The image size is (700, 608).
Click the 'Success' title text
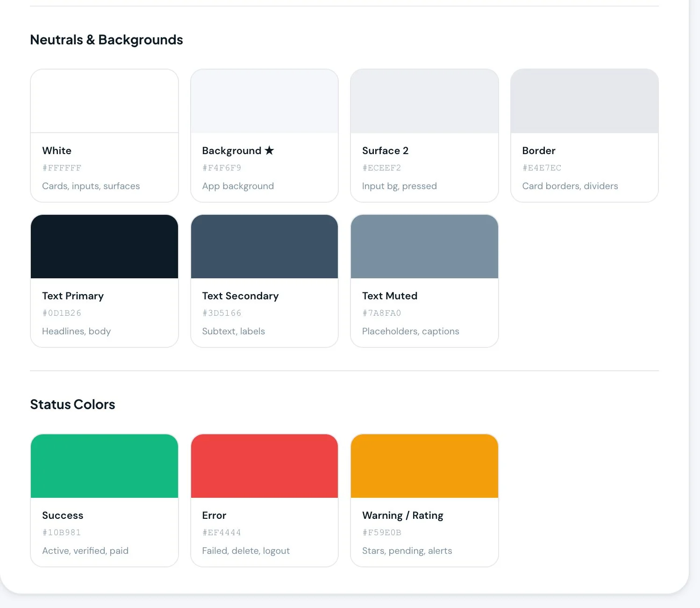[63, 516]
